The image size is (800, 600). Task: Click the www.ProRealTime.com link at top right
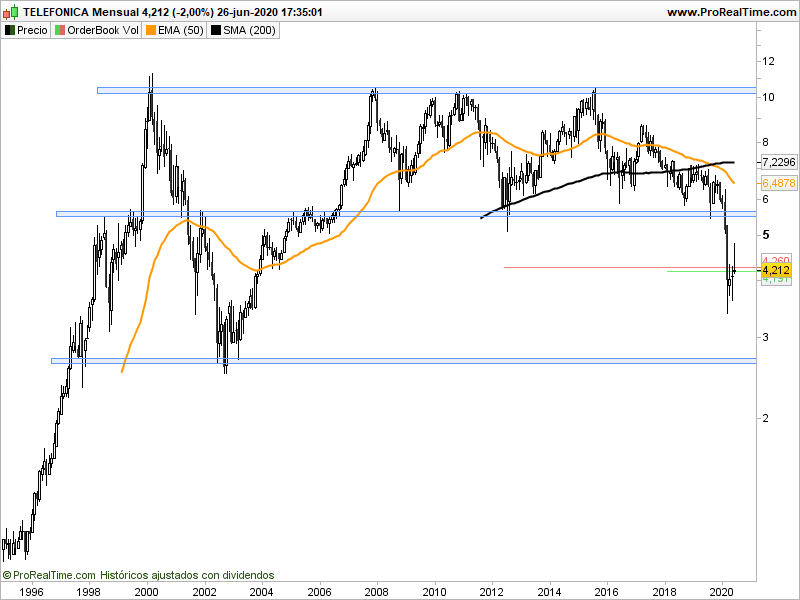(731, 12)
